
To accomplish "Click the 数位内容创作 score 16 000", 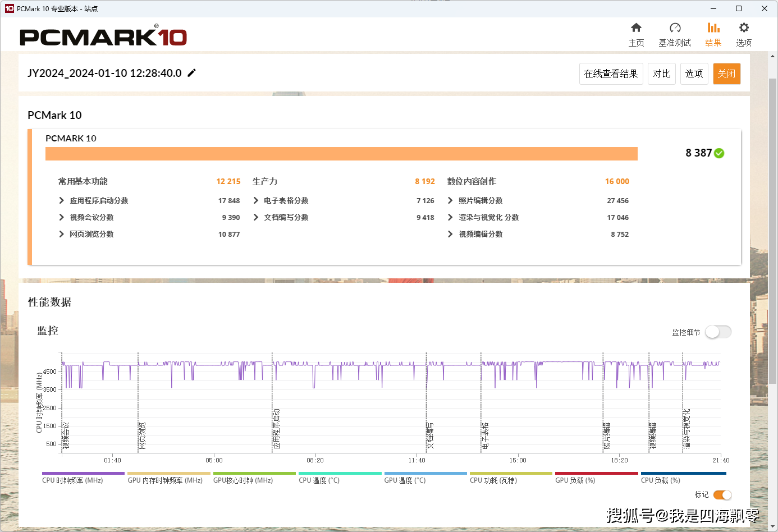I will click(x=617, y=181).
